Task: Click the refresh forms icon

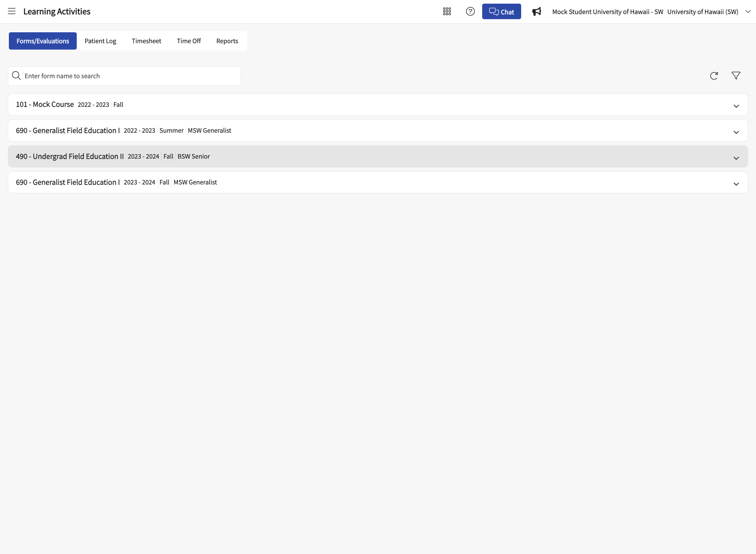Action: coord(714,76)
